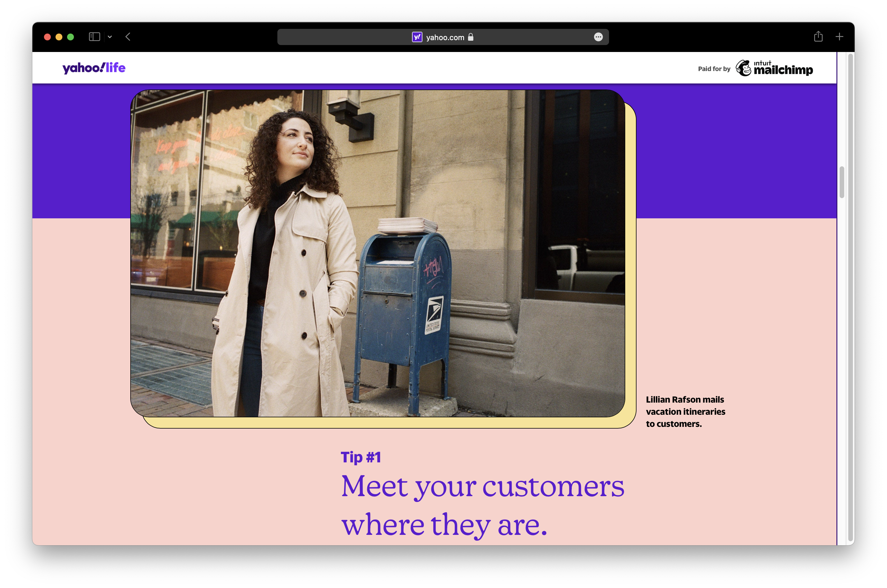Click the Lillian Rafson photo caption
887x588 pixels.
pos(685,412)
